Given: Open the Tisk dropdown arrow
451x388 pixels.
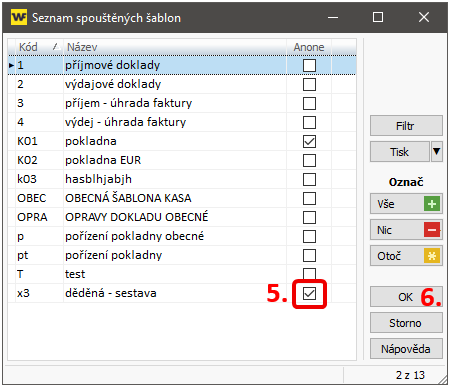Looking at the screenshot, I should (x=437, y=152).
